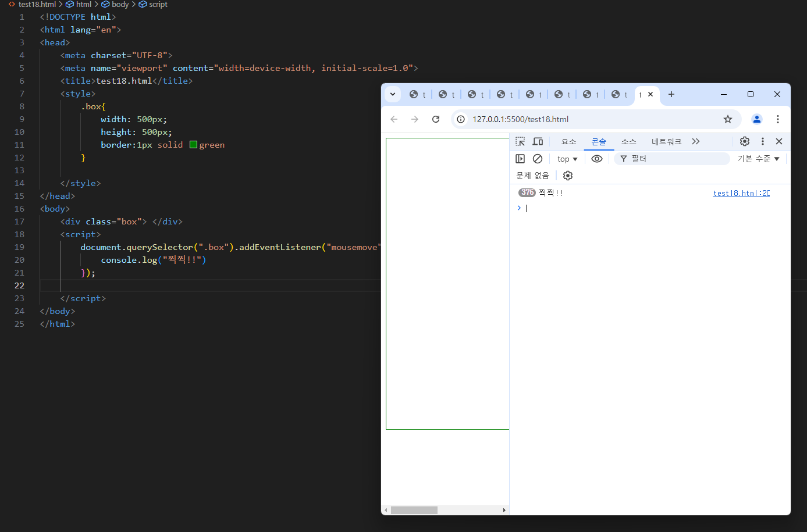Activate the DevTools element inspector picker
Viewport: 807px width, 532px height.
pos(520,141)
